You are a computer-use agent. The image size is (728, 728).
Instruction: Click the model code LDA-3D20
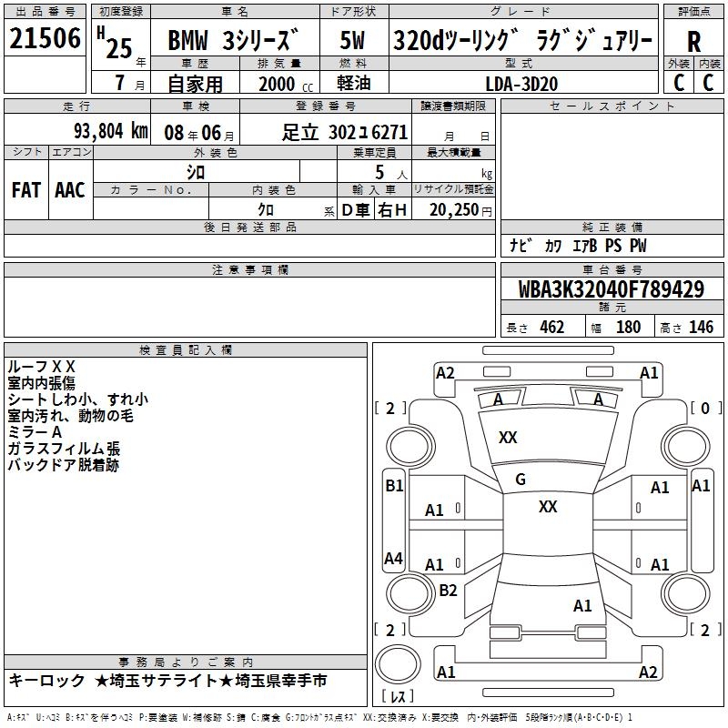tap(521, 84)
